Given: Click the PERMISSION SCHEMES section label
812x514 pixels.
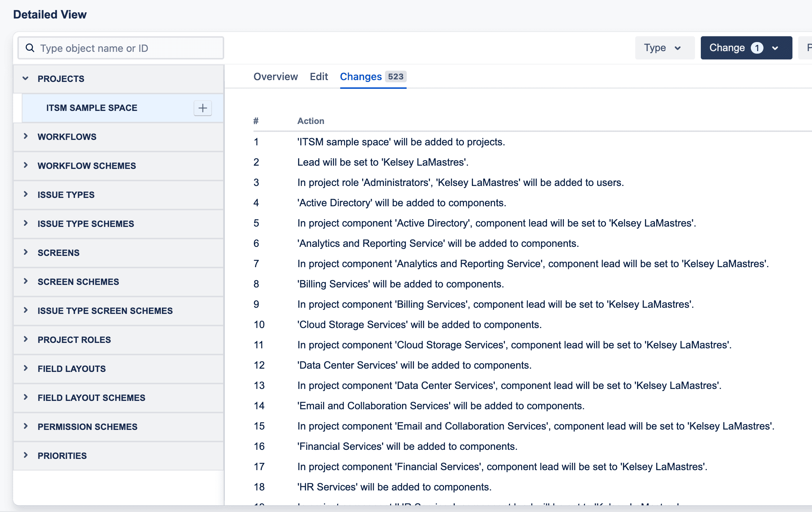Looking at the screenshot, I should point(88,427).
